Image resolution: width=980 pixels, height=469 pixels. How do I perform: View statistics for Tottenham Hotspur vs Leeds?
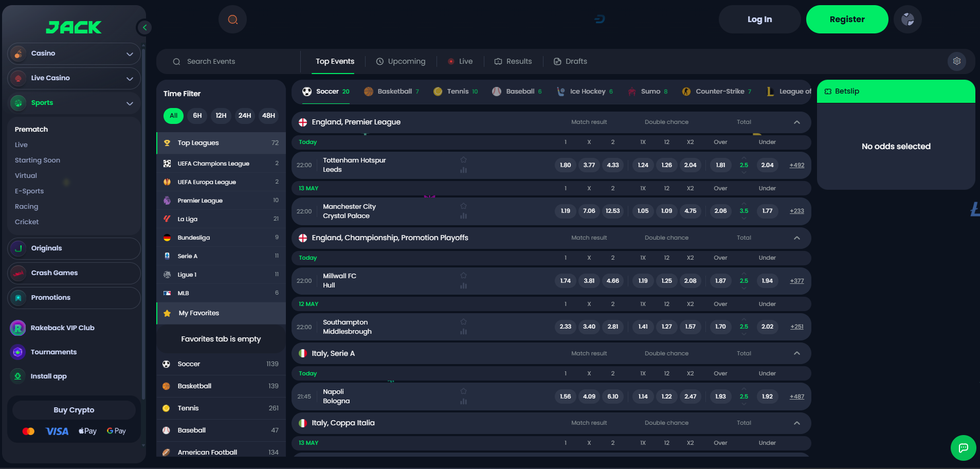click(x=463, y=170)
